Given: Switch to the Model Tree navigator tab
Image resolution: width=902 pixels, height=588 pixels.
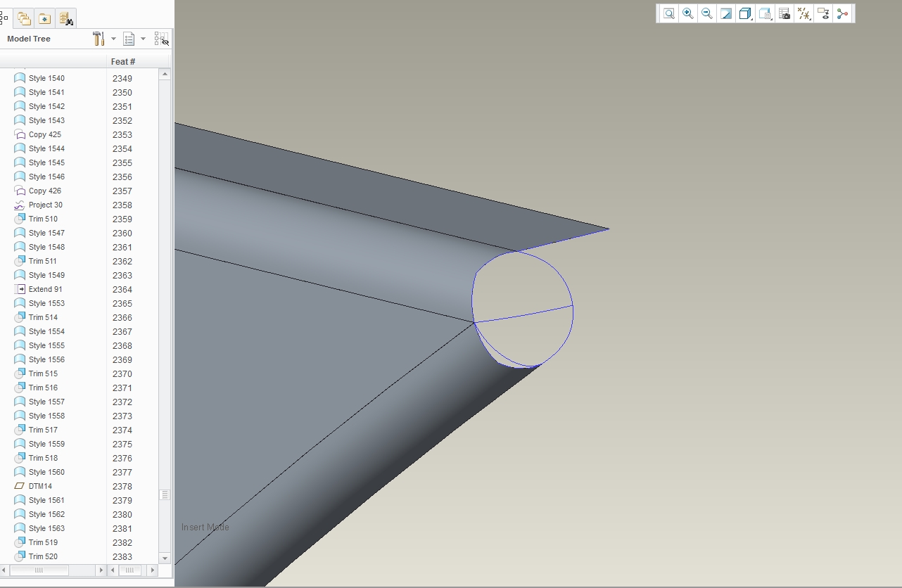Looking at the screenshot, I should point(4,18).
